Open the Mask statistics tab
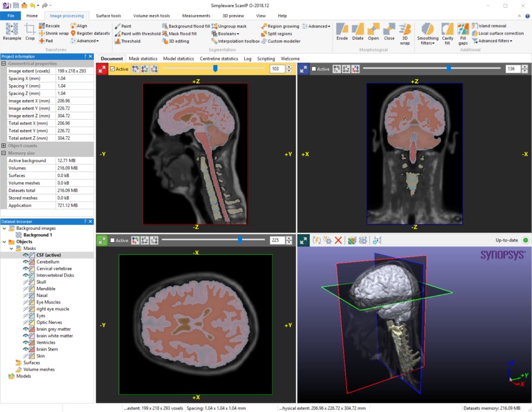The width and height of the screenshot is (532, 412). coord(143,59)
